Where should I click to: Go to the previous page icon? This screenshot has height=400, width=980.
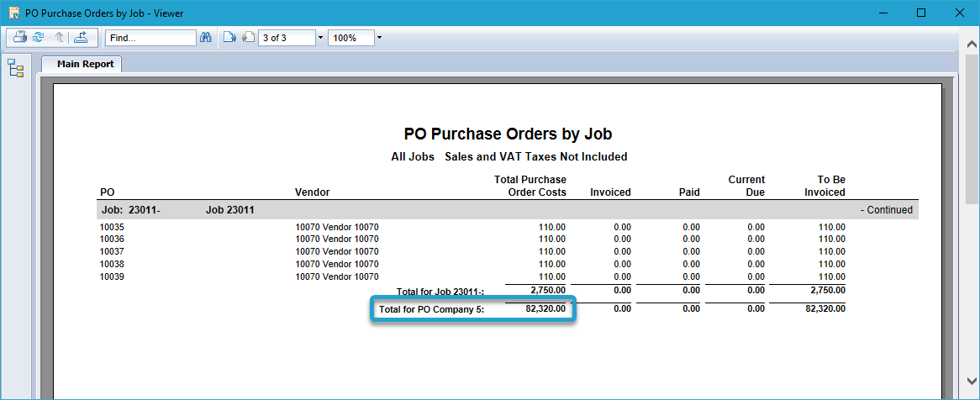point(248,38)
